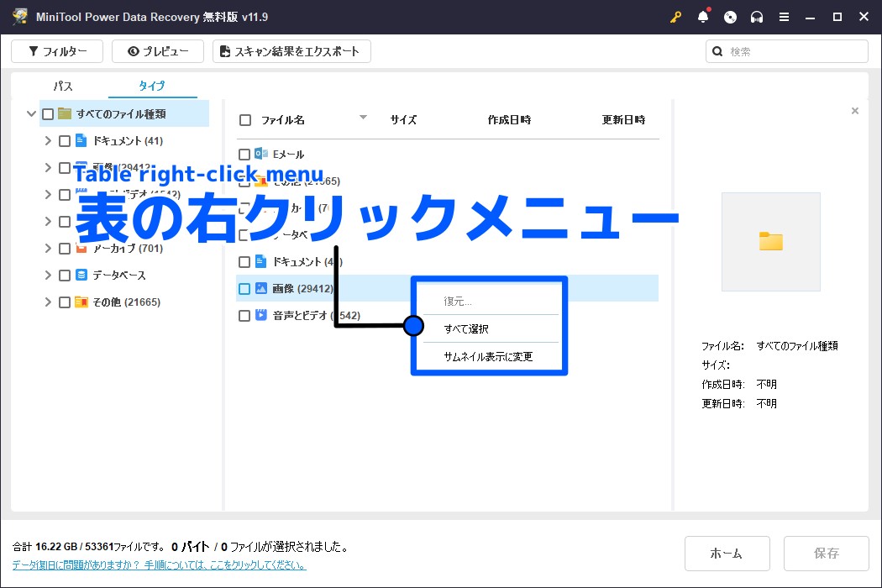The height and width of the screenshot is (588, 882).
Task: Open the license key registration icon
Action: (675, 17)
